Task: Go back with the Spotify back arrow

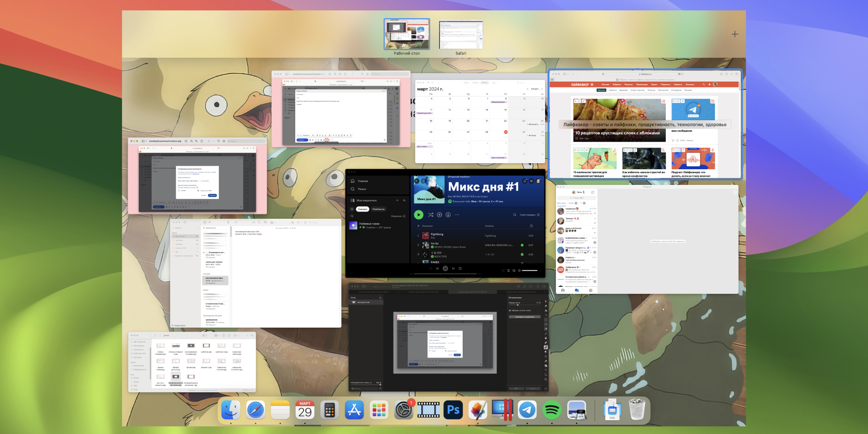Action: (417, 181)
